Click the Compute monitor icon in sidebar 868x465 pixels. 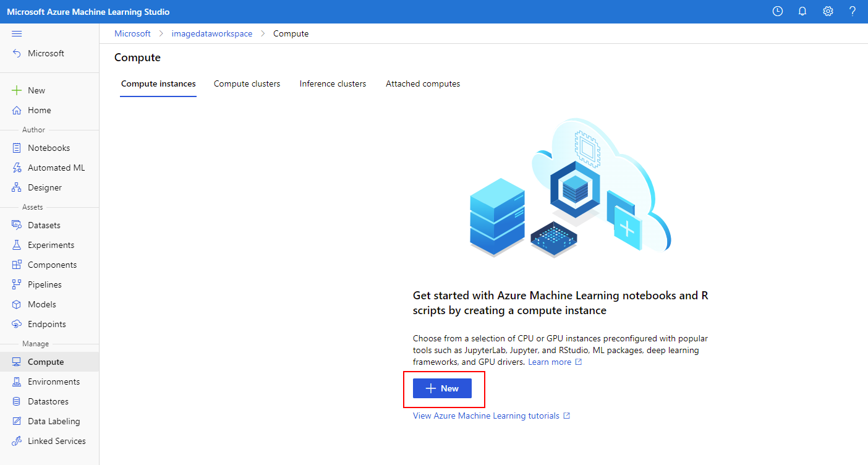tap(17, 362)
